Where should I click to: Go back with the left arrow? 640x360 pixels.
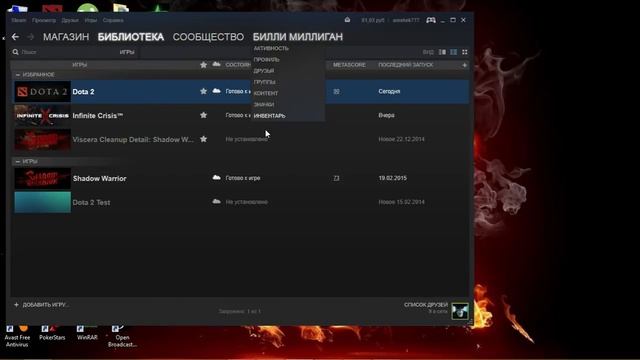(x=15, y=37)
